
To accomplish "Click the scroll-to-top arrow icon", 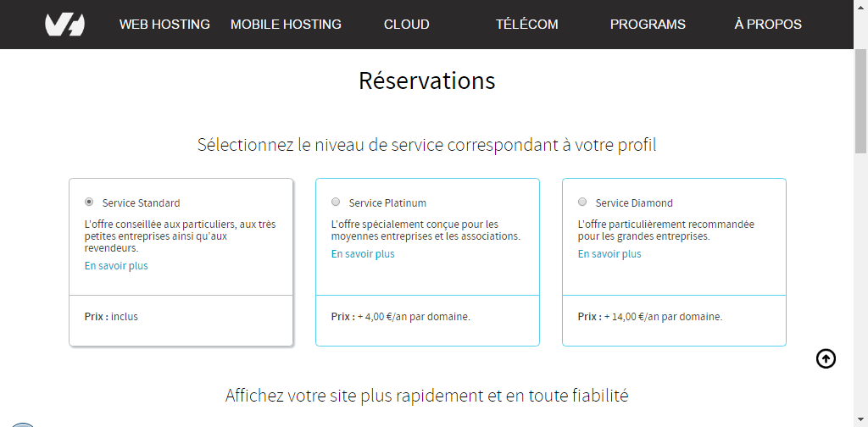I will pyautogui.click(x=826, y=359).
